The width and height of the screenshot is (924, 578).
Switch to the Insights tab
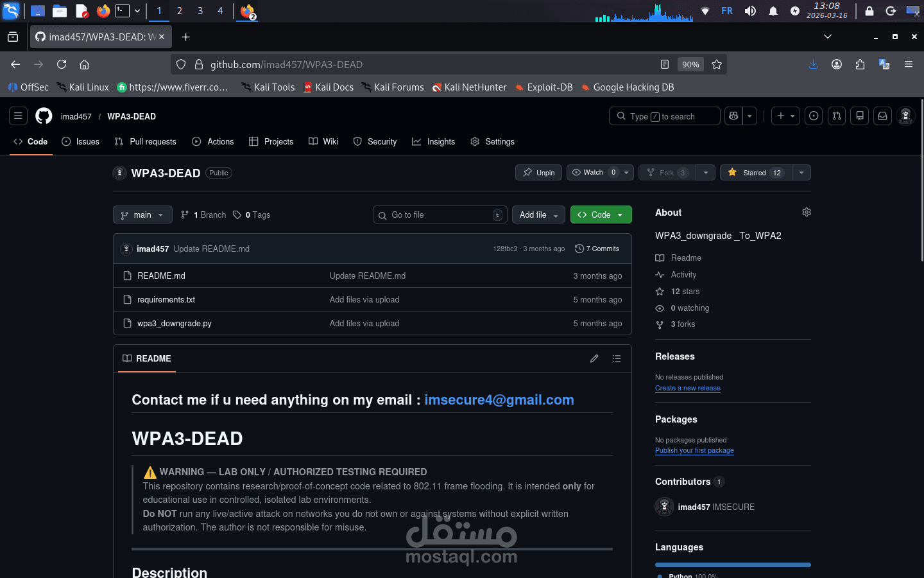tap(433, 141)
